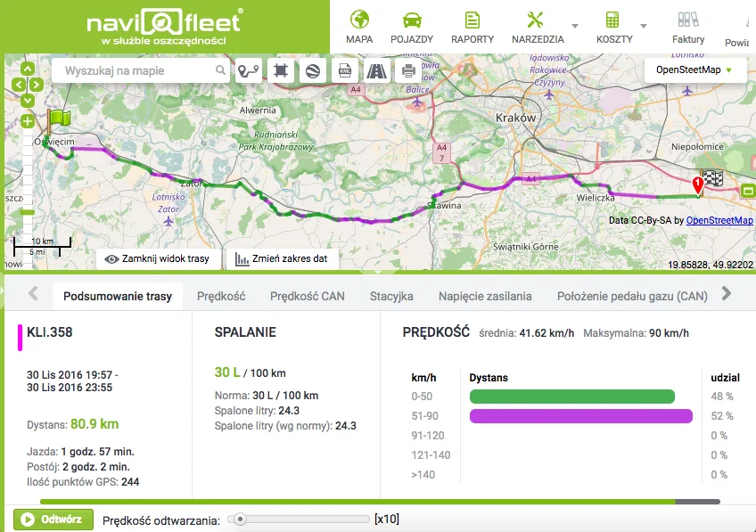Click the 80.9 km distance value
Viewport: 756px width, 532px height.
click(x=94, y=424)
